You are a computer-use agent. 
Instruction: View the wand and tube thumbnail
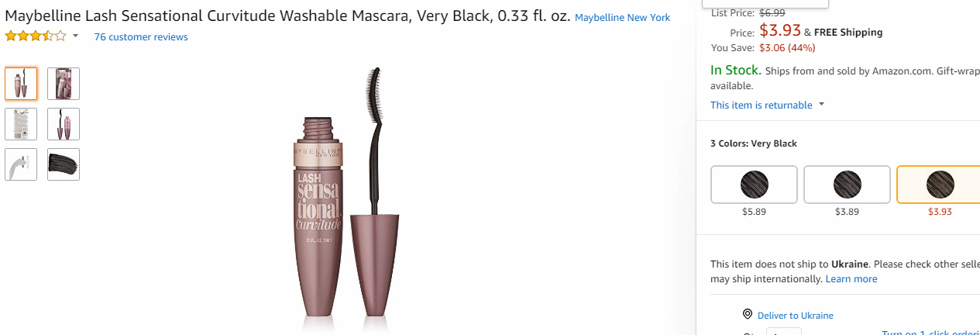click(64, 124)
